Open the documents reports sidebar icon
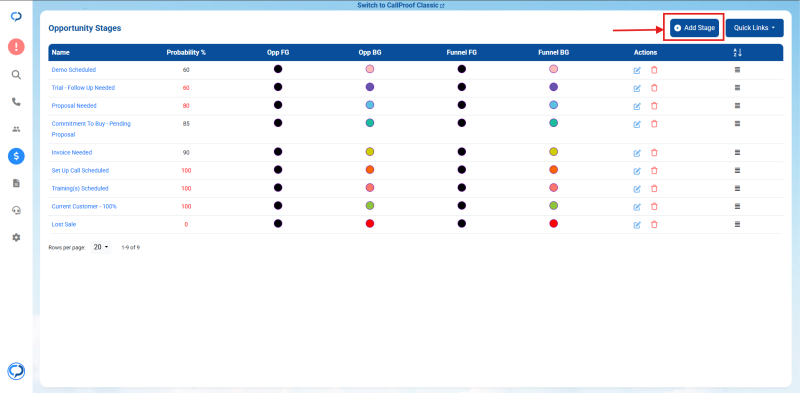This screenshot has height=393, width=800. pyautogui.click(x=16, y=183)
